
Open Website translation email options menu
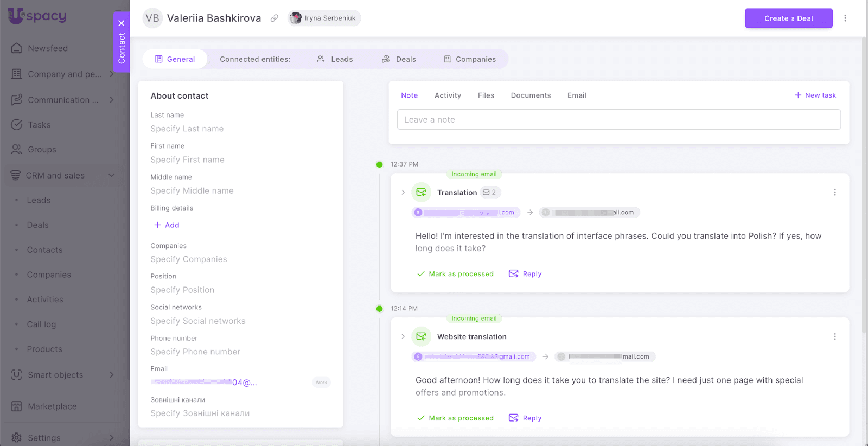(834, 337)
